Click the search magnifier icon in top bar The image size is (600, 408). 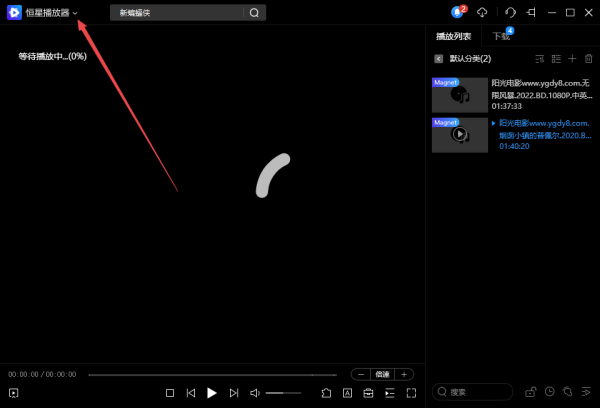(254, 13)
